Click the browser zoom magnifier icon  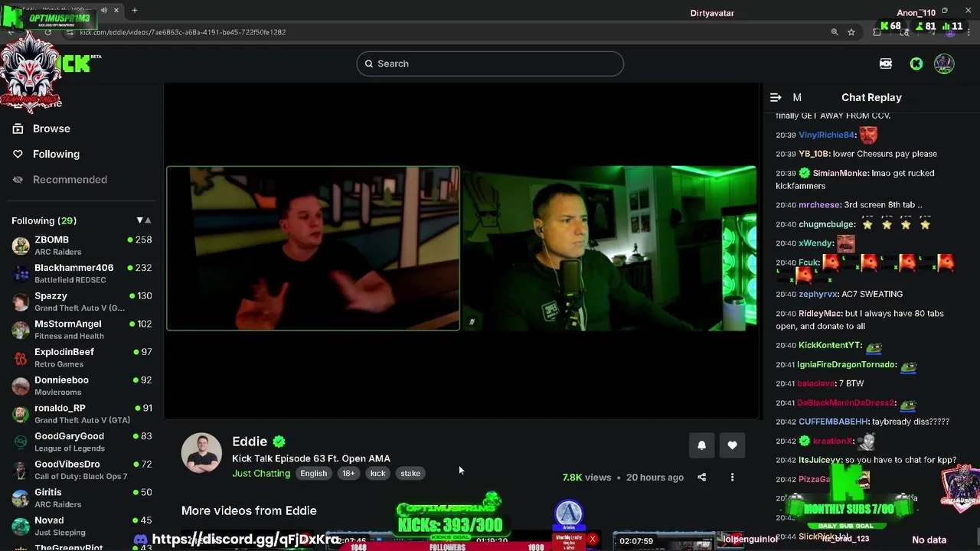pyautogui.click(x=835, y=32)
